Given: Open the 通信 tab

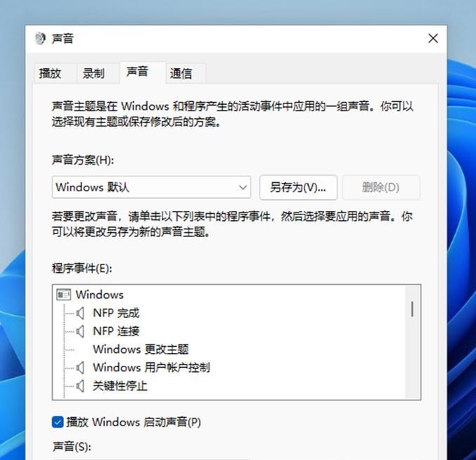Looking at the screenshot, I should pos(181,73).
